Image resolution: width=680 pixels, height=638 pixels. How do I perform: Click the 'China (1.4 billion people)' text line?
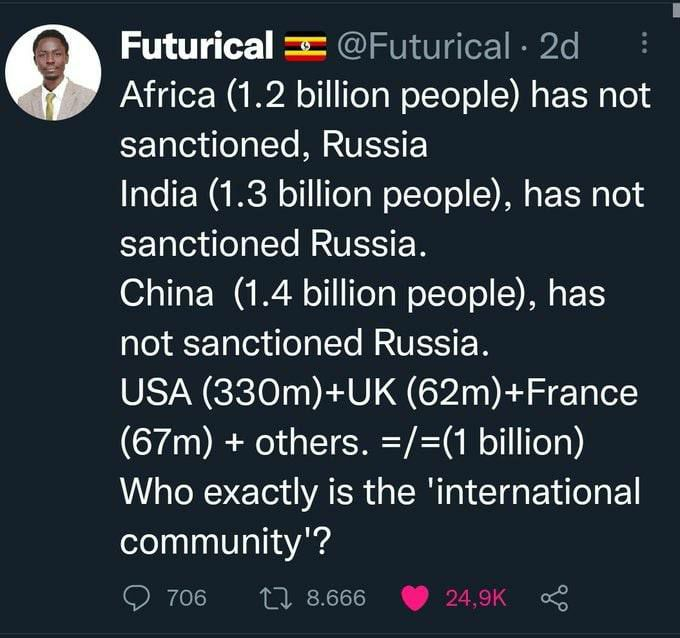363,294
